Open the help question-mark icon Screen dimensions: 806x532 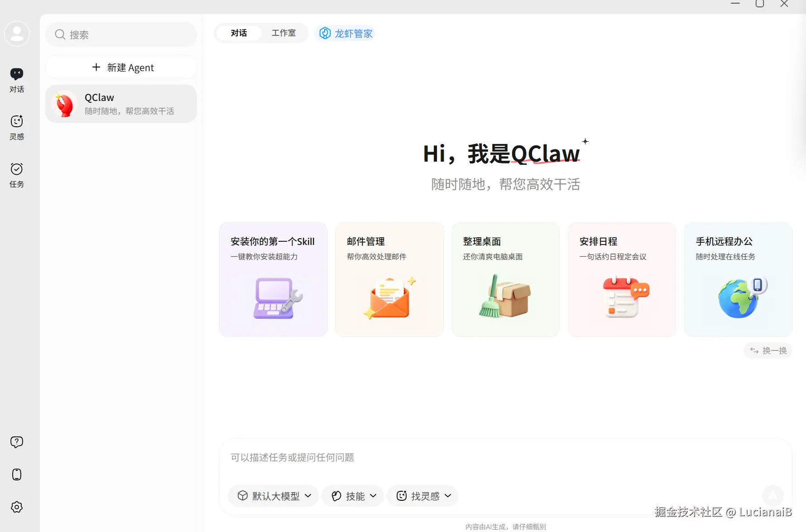coord(17,442)
